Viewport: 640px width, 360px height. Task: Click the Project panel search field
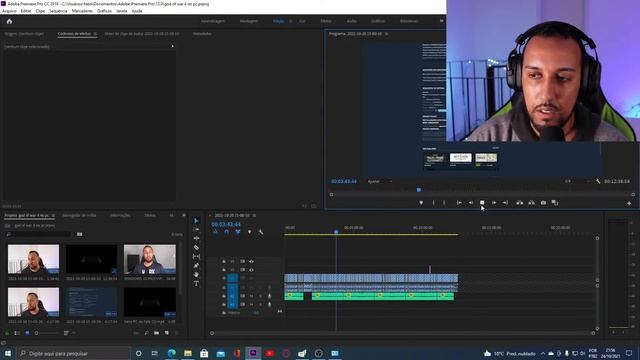[39, 234]
